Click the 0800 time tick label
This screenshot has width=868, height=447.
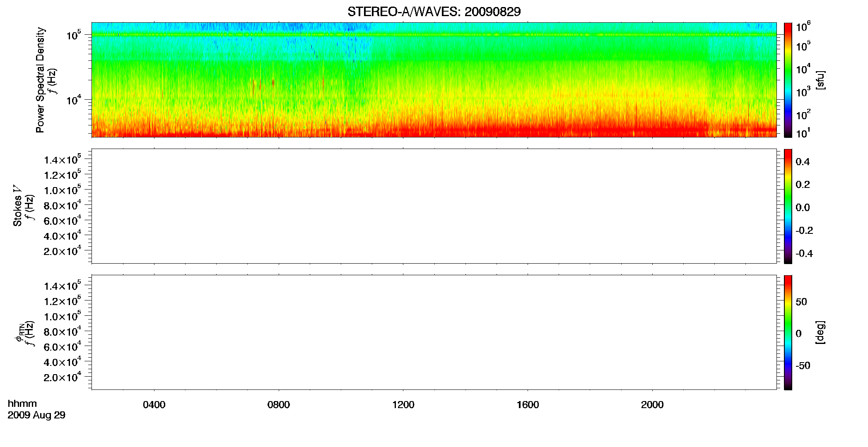279,405
